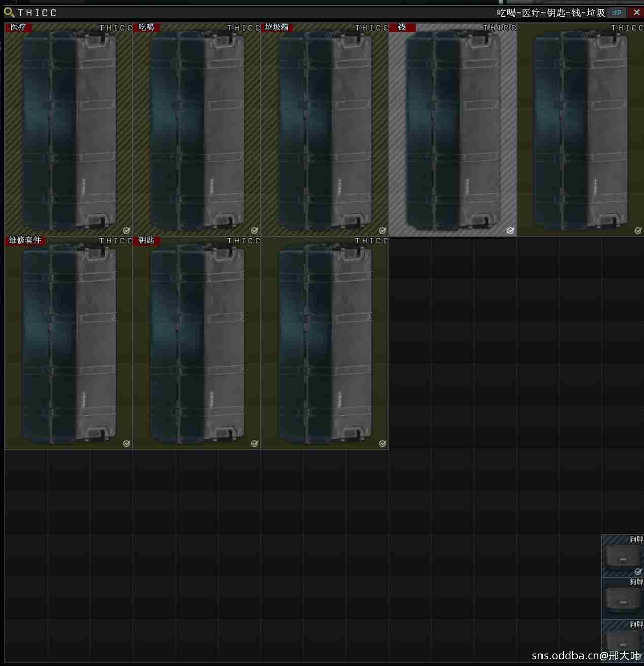The height and width of the screenshot is (666, 644).
Task: Click checkmark badge on the 钥匙 case
Action: [x=255, y=444]
